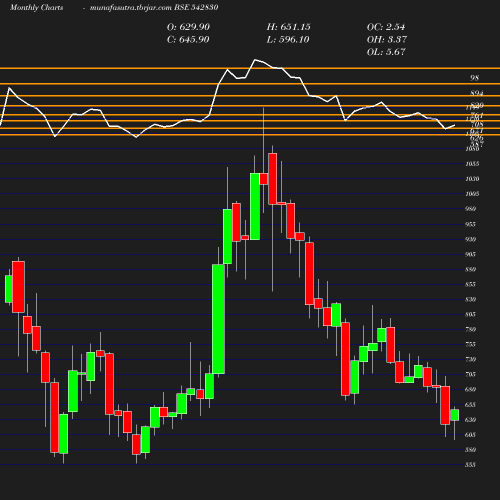Click price axis label 730

(x=470, y=359)
